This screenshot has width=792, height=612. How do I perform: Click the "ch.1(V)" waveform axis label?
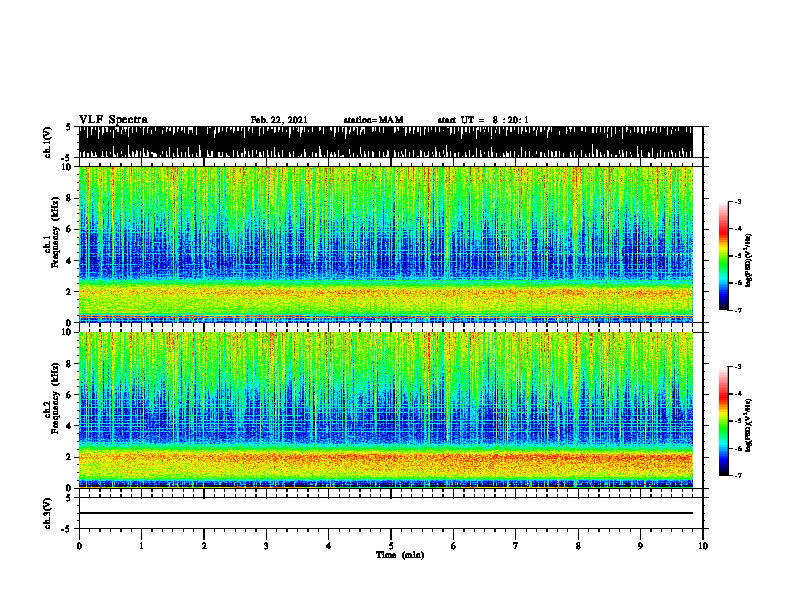tap(47, 142)
